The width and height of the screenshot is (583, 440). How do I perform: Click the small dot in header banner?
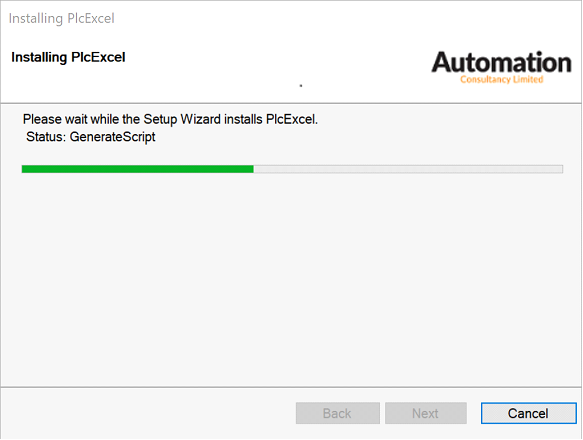301,86
